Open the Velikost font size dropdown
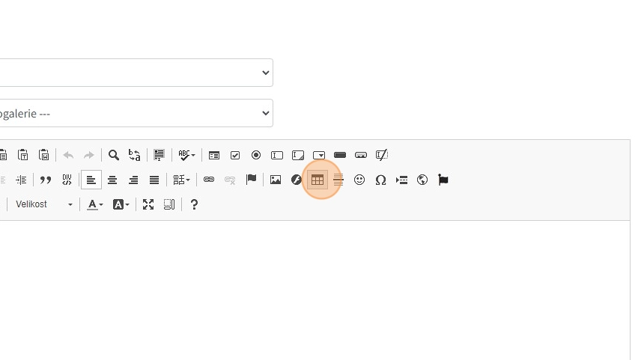The height and width of the screenshot is (360, 644). (x=43, y=204)
